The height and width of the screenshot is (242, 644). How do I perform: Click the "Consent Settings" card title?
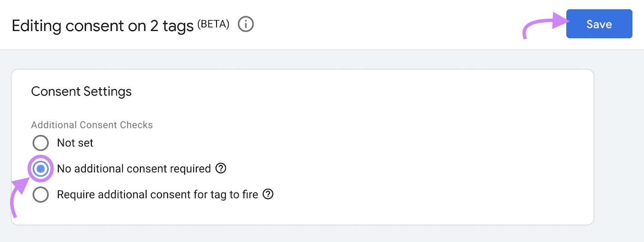(81, 92)
